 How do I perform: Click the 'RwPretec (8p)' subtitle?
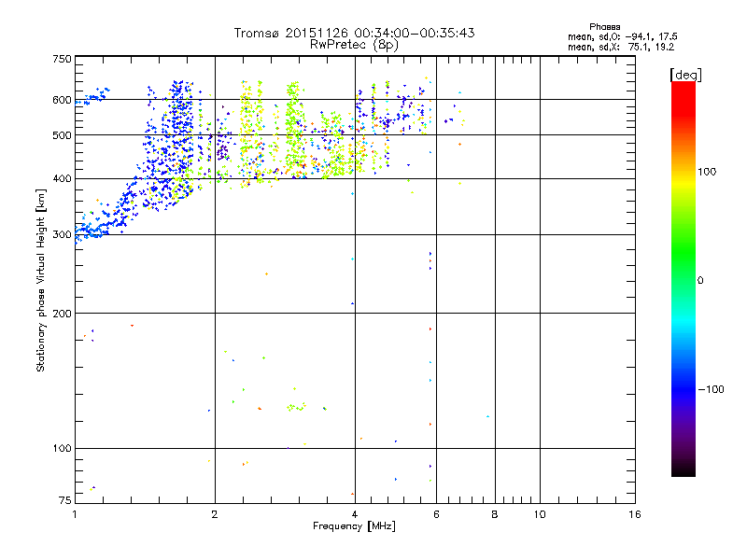click(354, 45)
